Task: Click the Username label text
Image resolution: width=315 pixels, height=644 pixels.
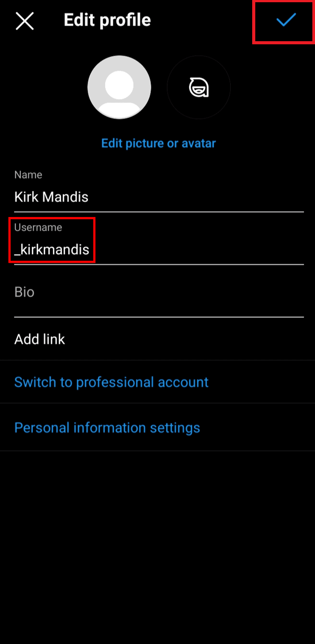Action: tap(38, 228)
